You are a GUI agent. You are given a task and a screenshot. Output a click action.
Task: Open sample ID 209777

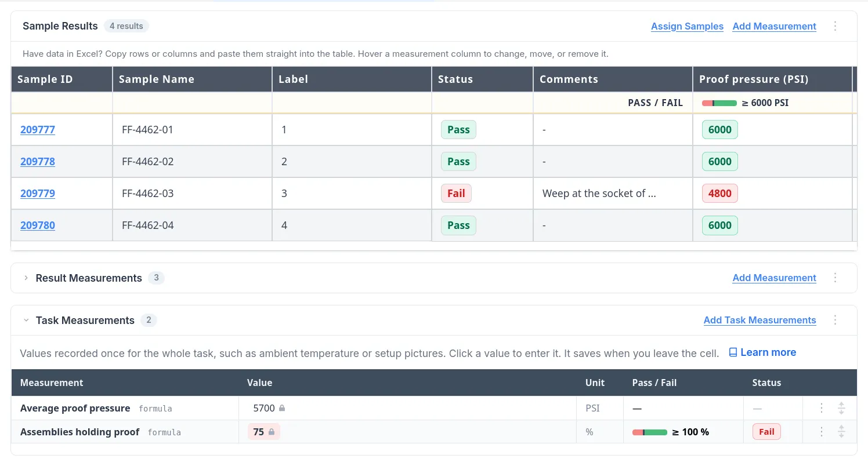[x=38, y=130]
